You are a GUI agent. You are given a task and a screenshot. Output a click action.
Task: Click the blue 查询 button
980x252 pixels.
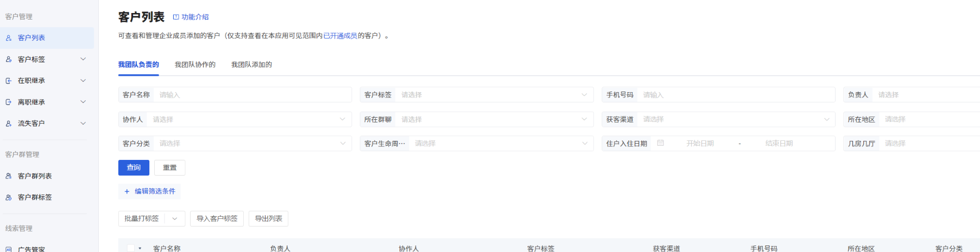point(134,168)
